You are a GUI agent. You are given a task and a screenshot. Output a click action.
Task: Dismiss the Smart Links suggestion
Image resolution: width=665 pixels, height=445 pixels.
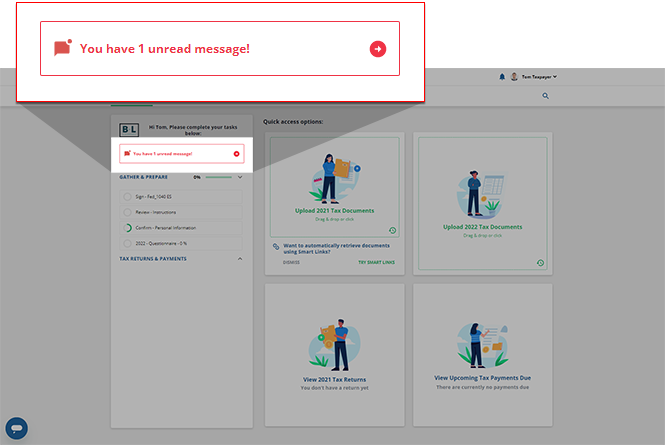tap(291, 263)
